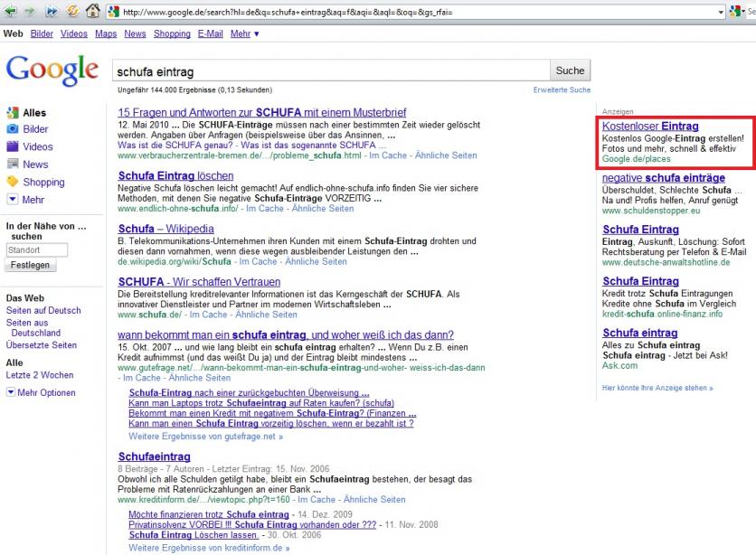Open the Ask.com Schufa eintrag ad
The height and width of the screenshot is (555, 756).
(x=640, y=333)
